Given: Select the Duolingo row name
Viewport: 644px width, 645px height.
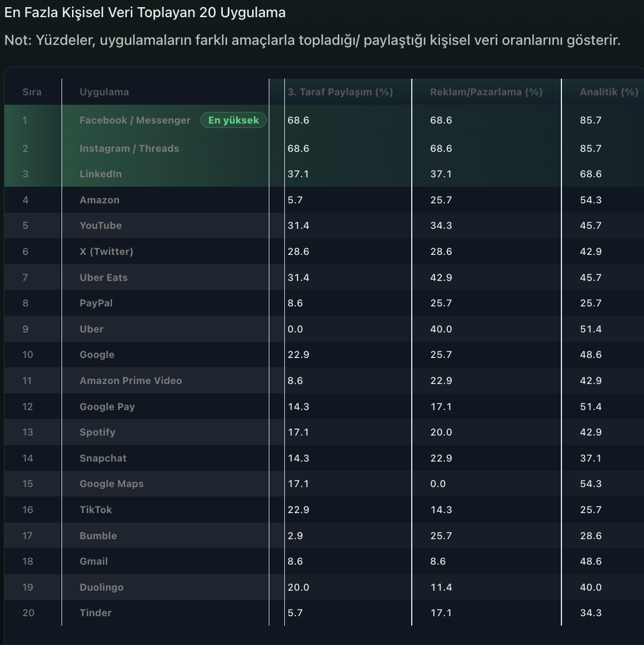Looking at the screenshot, I should 101,587.
